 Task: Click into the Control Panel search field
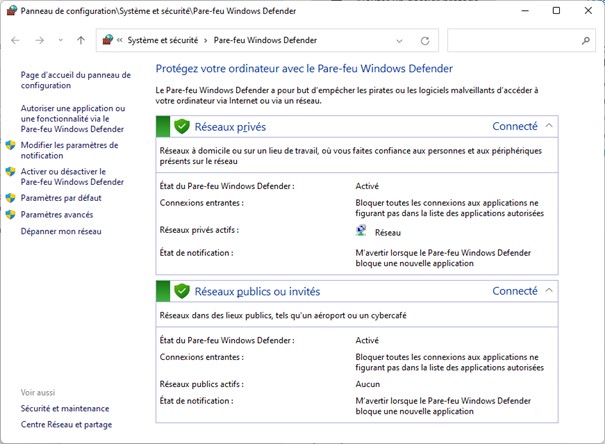(510, 41)
